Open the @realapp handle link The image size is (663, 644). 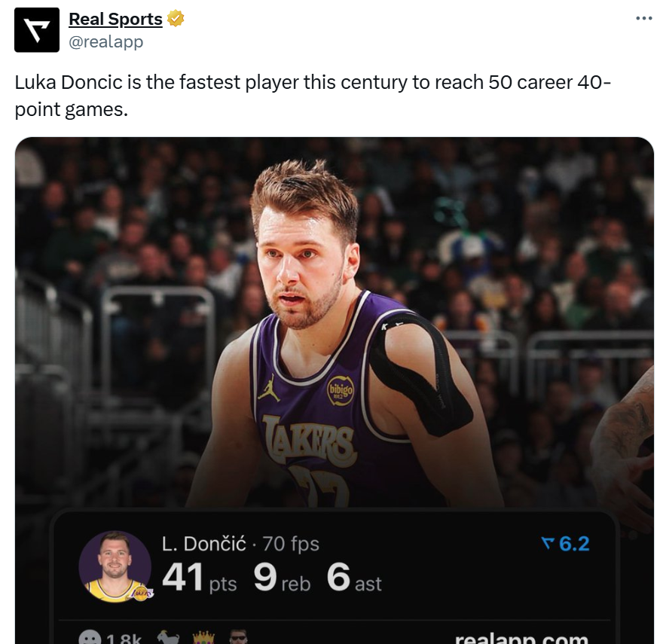point(105,42)
